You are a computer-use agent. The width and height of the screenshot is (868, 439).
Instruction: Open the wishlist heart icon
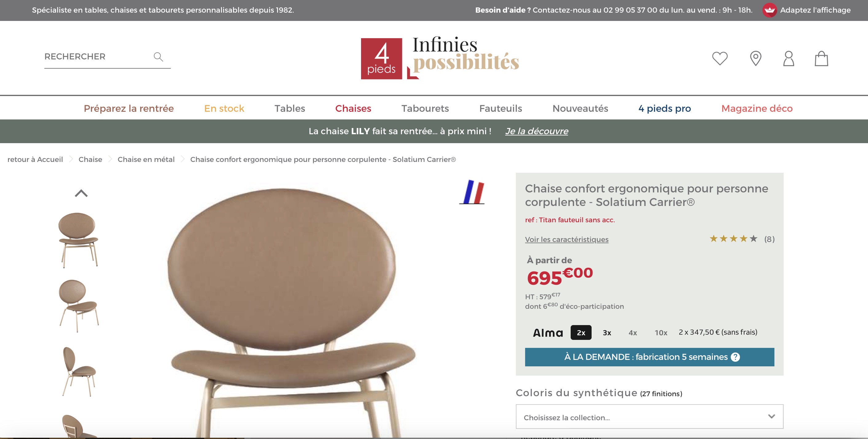pos(720,58)
